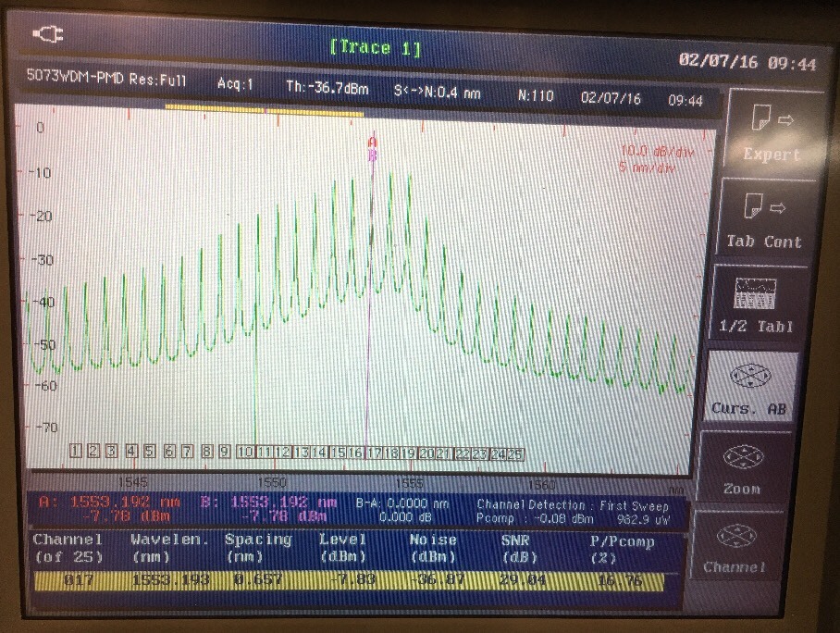Click Channel Detection : First Sweep text
840x633 pixels.
pos(573,505)
